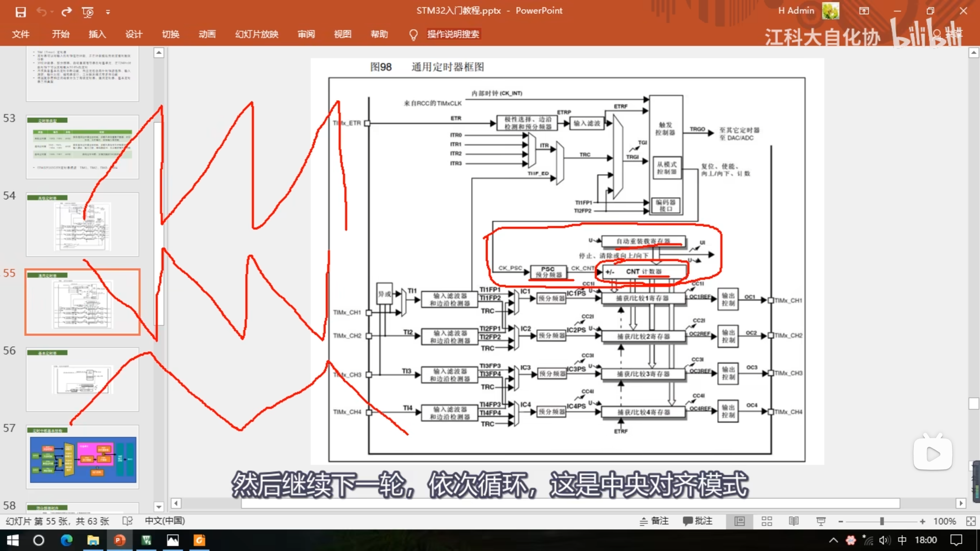Expand Customize Quick Access Toolbar dropdown
980x551 pixels.
pyautogui.click(x=108, y=12)
